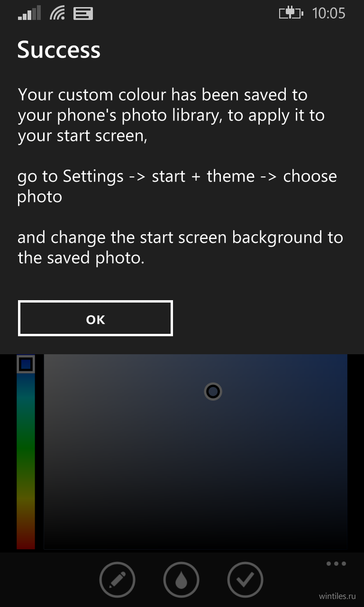The height and width of the screenshot is (607, 364).
Task: Select the blue hue slider handle
Action: [x=26, y=364]
